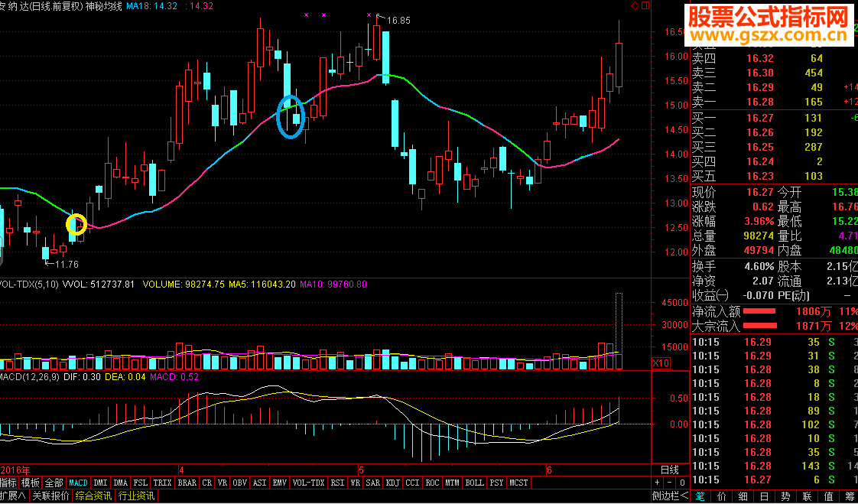Click the 换手 value 4.60%
Viewport: 858px width, 504px height.
click(x=759, y=266)
